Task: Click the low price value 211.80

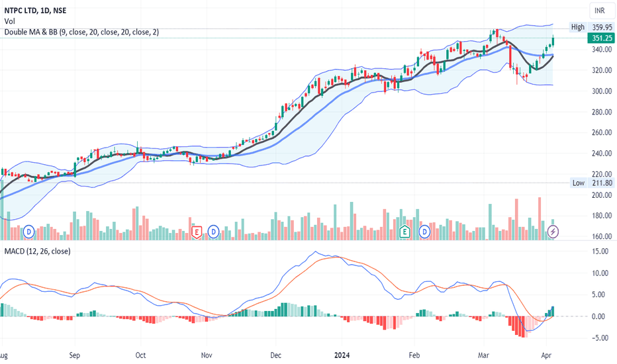Action: point(602,183)
